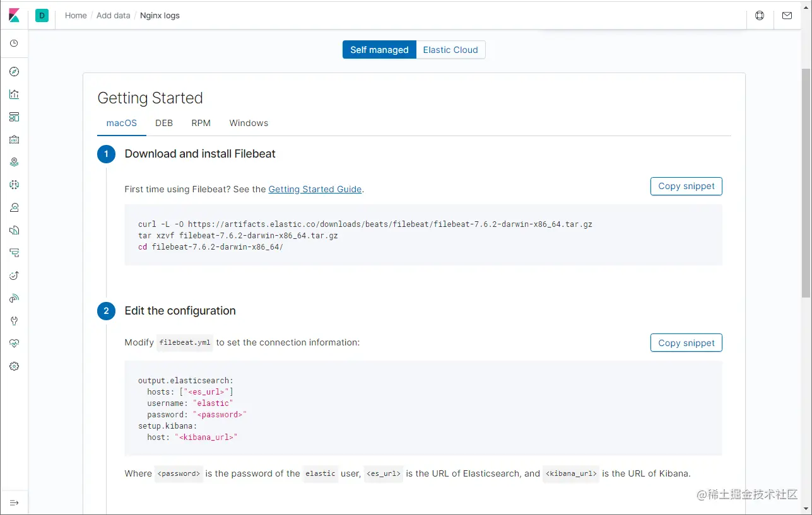Screen dimensions: 812x515
Task: Select the Windows tab
Action: [249, 123]
